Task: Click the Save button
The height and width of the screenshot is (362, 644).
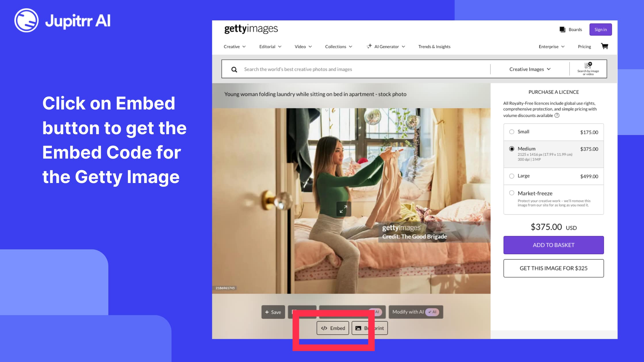Action: tap(273, 312)
